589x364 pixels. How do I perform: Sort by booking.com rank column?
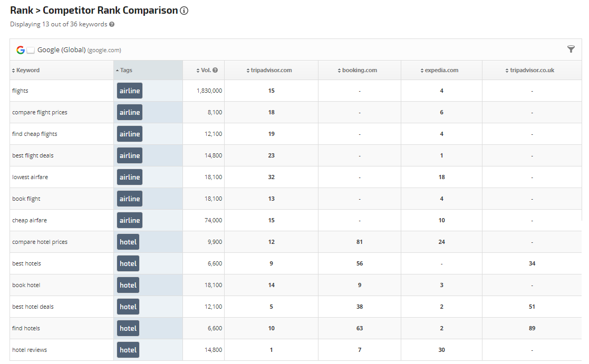pyautogui.click(x=357, y=70)
